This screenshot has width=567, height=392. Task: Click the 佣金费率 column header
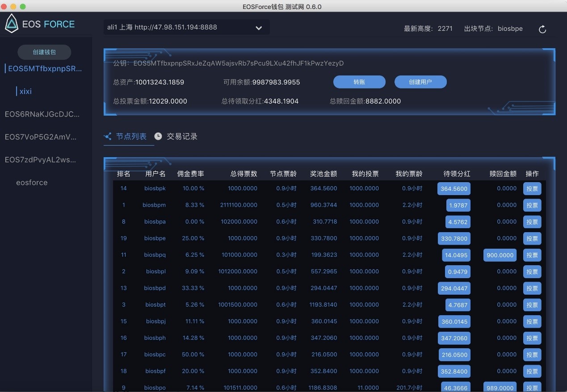pyautogui.click(x=191, y=174)
